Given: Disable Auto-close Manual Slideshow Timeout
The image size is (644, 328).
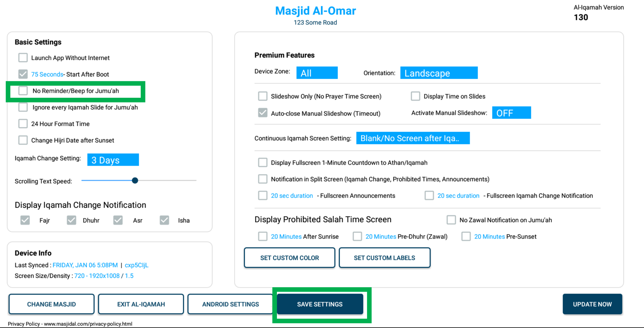Looking at the screenshot, I should [x=263, y=113].
